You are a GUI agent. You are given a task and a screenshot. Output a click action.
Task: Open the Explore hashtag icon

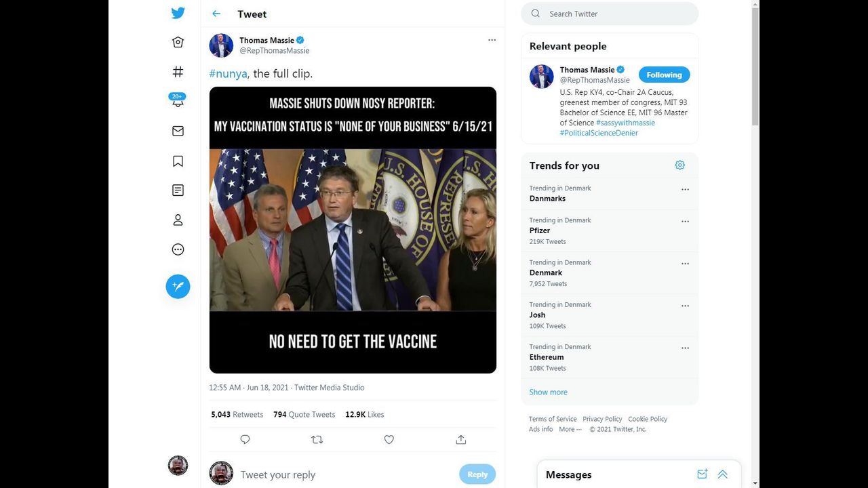pyautogui.click(x=178, y=71)
